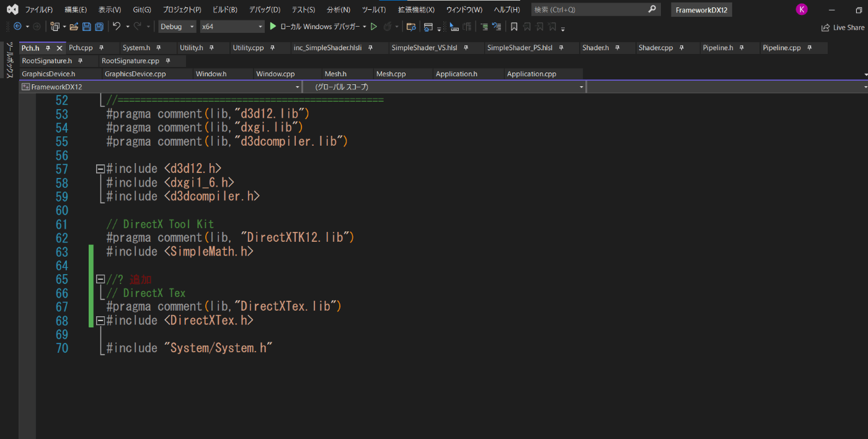The height and width of the screenshot is (439, 868).
Task: Save the current file with the floppy icon
Action: click(x=86, y=27)
